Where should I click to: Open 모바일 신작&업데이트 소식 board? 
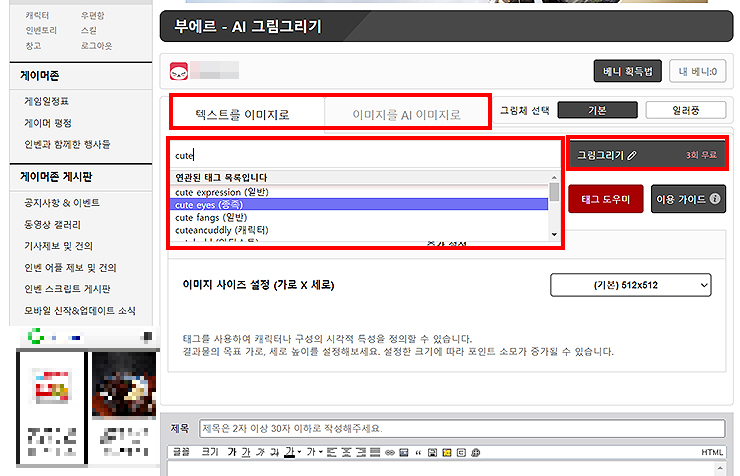[x=80, y=310]
